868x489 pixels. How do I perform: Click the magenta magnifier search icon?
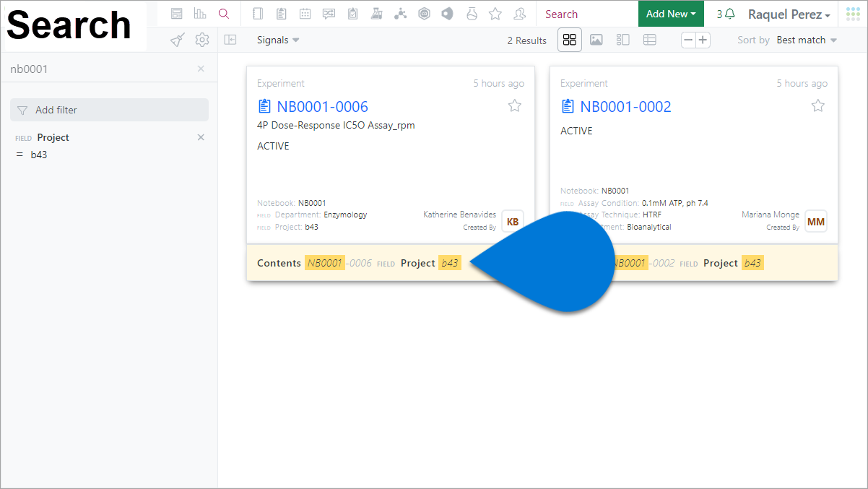click(224, 14)
